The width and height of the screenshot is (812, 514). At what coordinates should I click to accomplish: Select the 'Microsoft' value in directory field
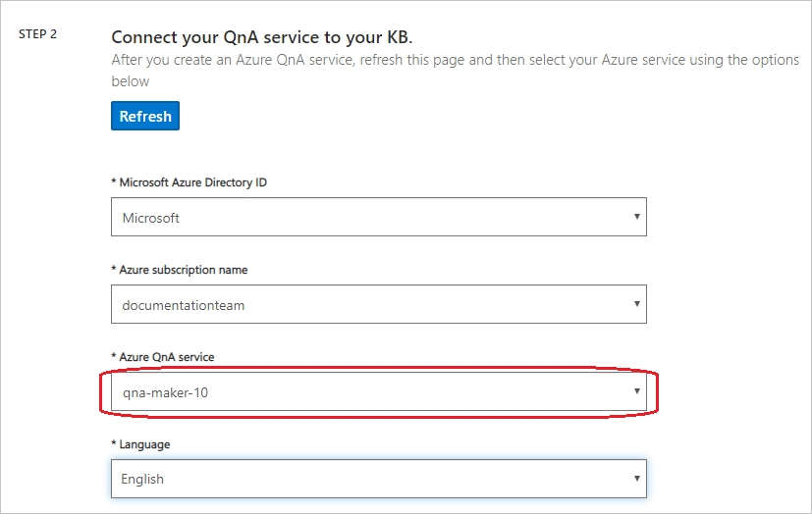150,218
